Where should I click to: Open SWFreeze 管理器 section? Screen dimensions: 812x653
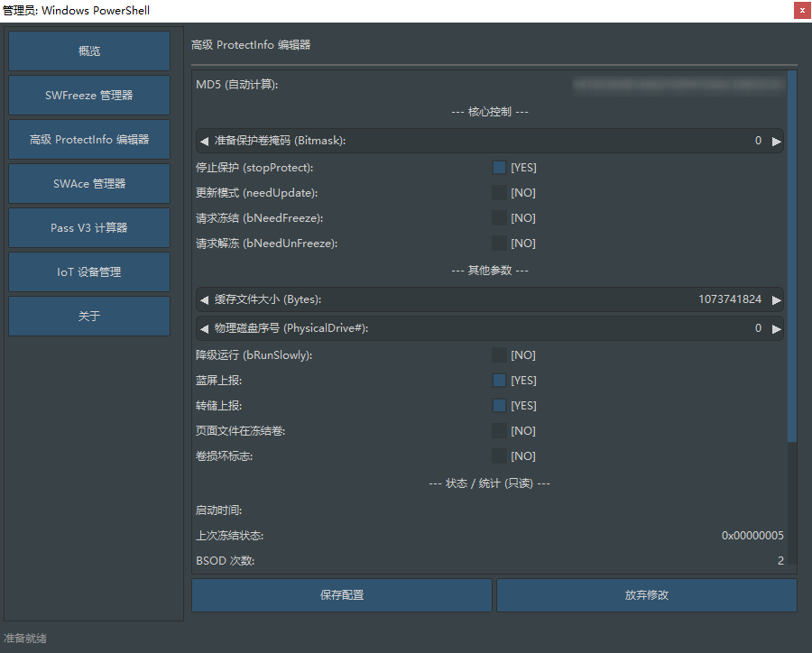[x=89, y=96]
